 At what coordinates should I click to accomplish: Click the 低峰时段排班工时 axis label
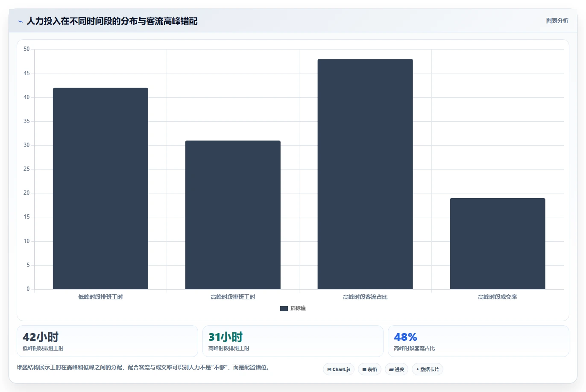pos(100,297)
